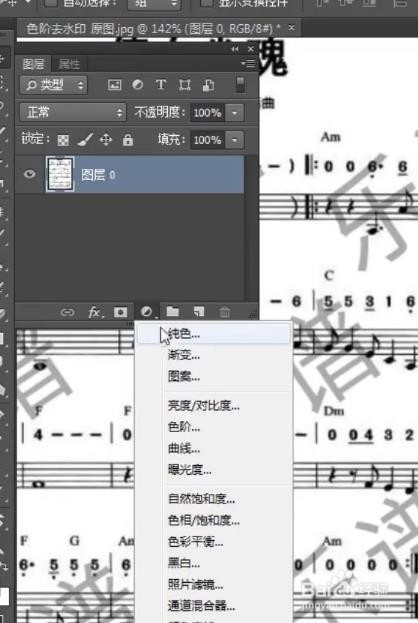Choose 曝光度... adjustment
This screenshot has height=623, width=418.
[213, 470]
